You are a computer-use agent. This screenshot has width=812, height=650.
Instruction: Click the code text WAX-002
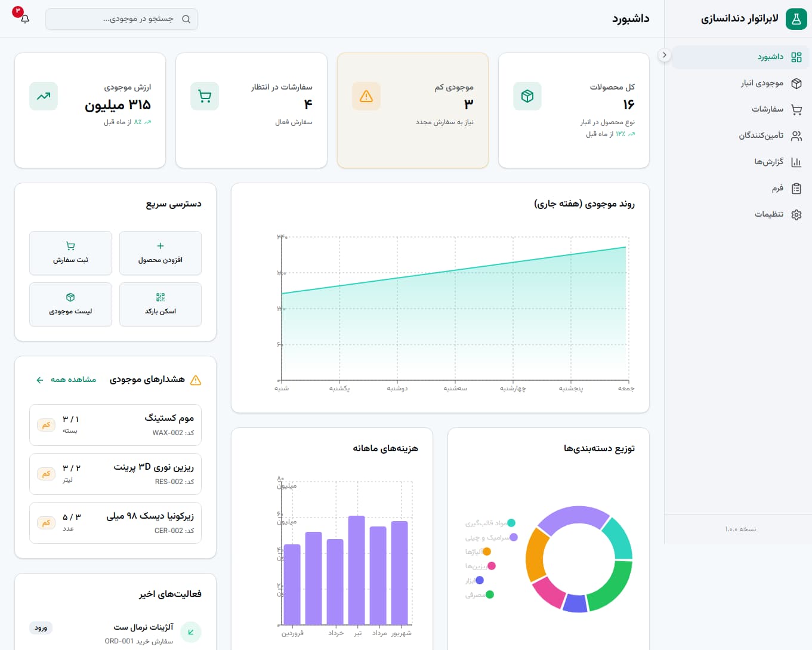coord(168,433)
